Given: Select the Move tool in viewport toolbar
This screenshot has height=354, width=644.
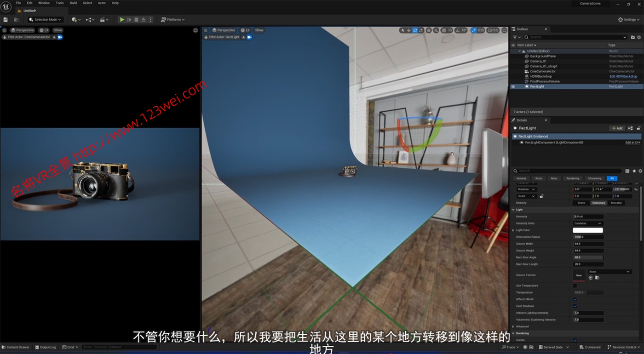Looking at the screenshot, I should coord(408,30).
